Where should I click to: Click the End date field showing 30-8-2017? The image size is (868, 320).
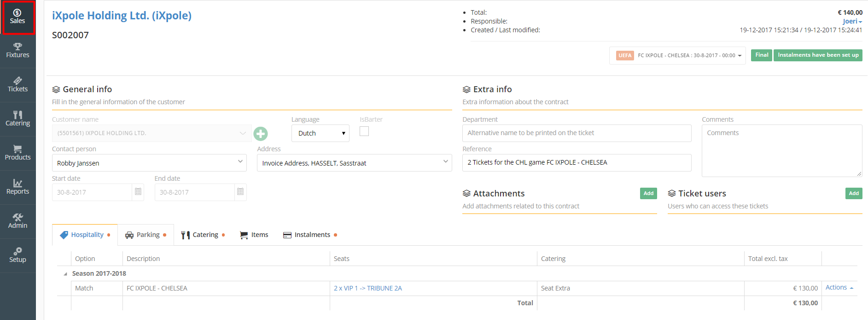click(x=195, y=192)
